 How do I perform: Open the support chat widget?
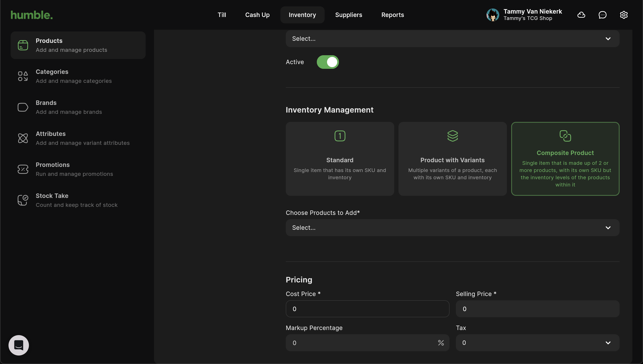tap(19, 345)
